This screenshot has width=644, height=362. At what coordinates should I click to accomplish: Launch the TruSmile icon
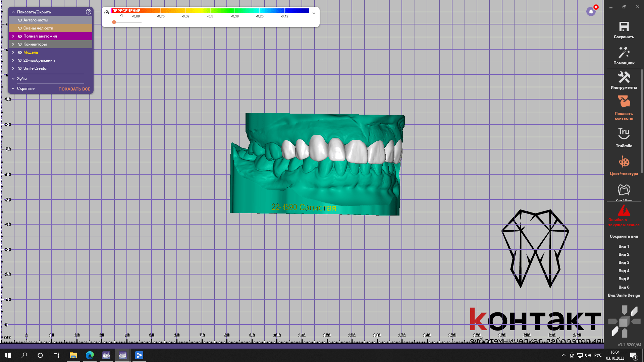[x=624, y=133]
